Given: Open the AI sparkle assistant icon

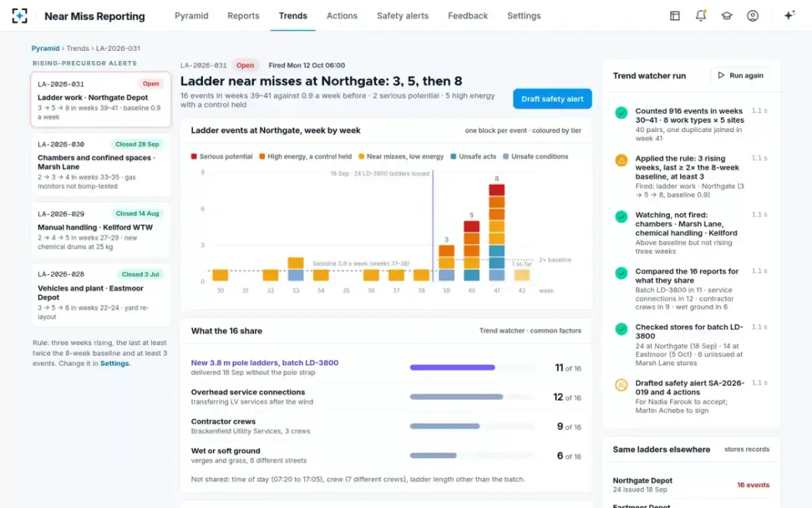Looking at the screenshot, I should [x=789, y=16].
